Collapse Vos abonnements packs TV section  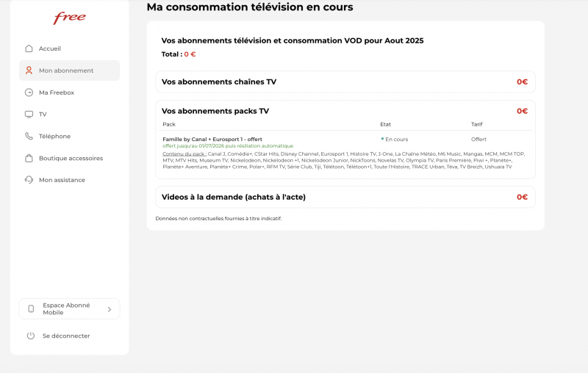pos(345,111)
